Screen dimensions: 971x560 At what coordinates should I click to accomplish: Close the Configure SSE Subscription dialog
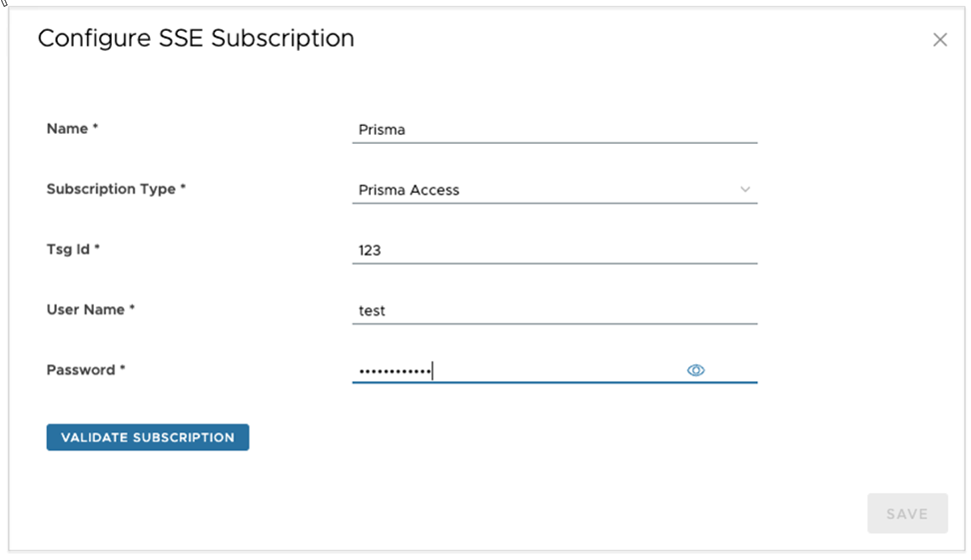click(x=939, y=40)
